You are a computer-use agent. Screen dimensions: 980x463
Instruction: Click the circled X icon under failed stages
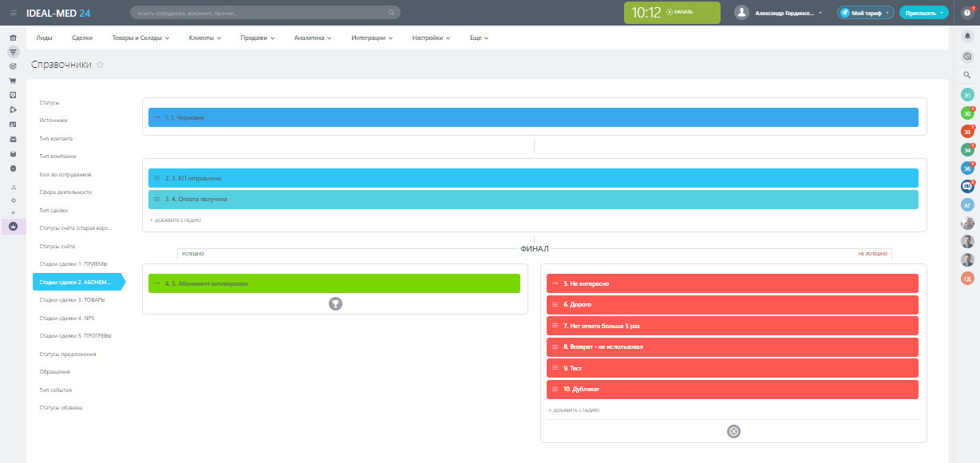[733, 431]
